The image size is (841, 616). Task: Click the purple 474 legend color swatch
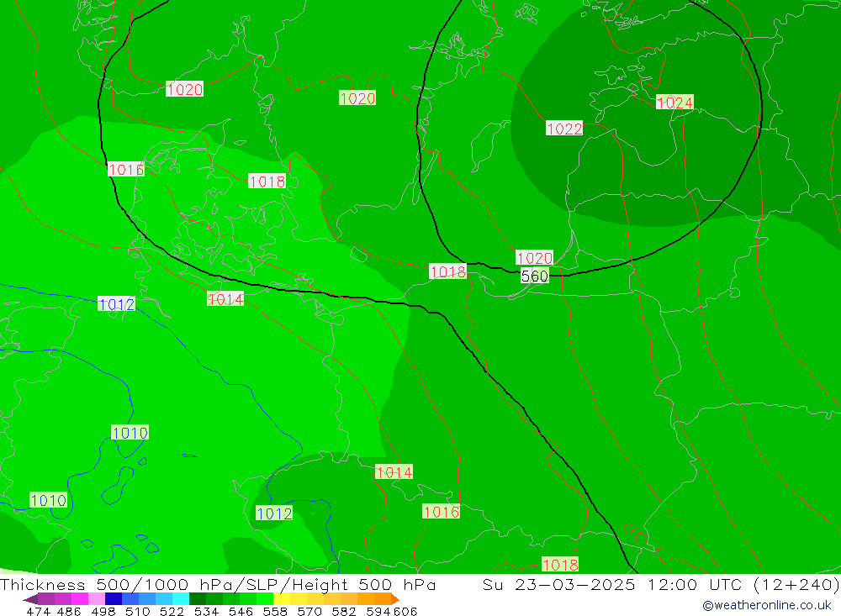coord(46,599)
